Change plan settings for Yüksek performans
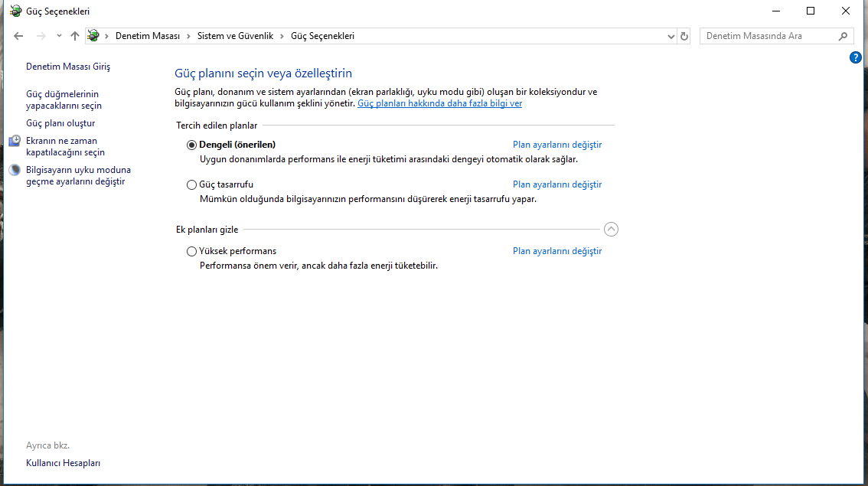The image size is (868, 486). coord(557,251)
